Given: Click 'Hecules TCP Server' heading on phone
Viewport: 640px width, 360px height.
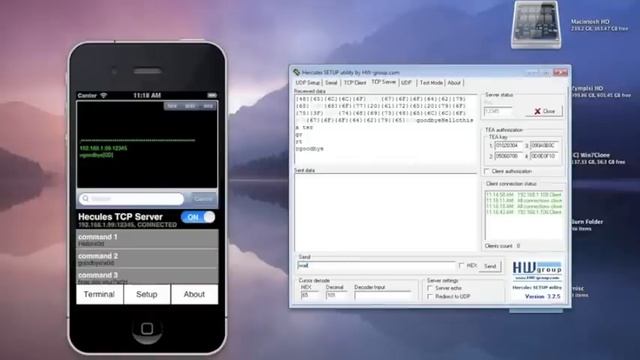Looking at the screenshot, I should point(120,217).
